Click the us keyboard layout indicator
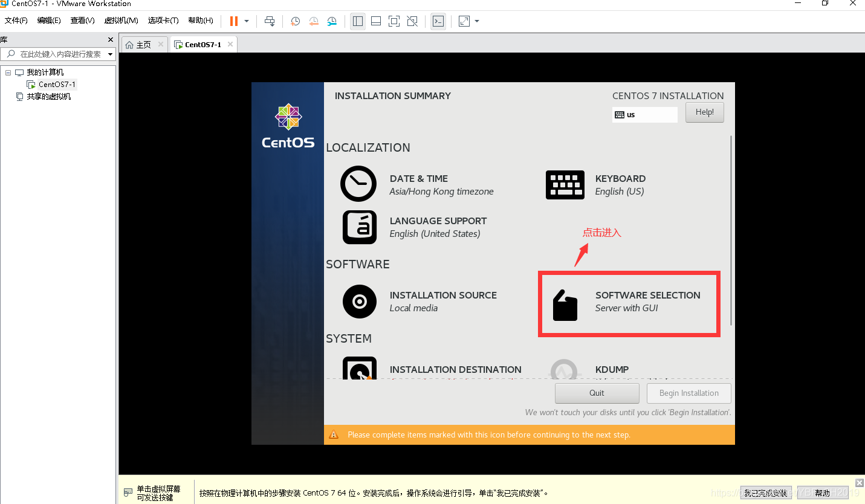 click(x=645, y=115)
